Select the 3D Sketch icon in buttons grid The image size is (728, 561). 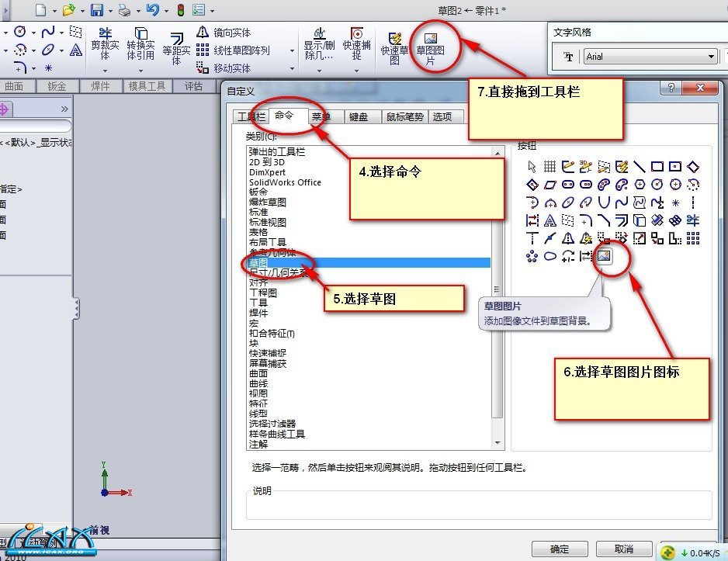tap(586, 166)
